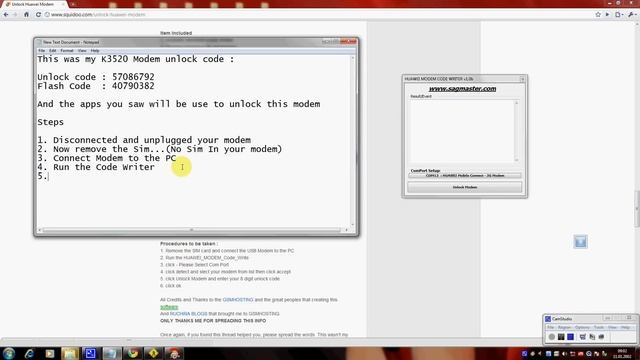The image size is (640, 360).
Task: Click CamStudio last toolbar camera icon
Action: (x=601, y=337)
